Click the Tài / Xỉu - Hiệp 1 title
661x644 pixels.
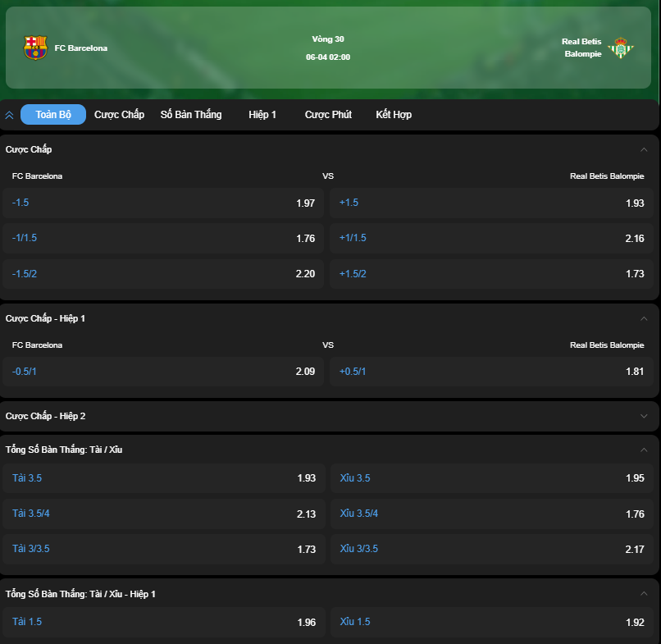(80, 594)
